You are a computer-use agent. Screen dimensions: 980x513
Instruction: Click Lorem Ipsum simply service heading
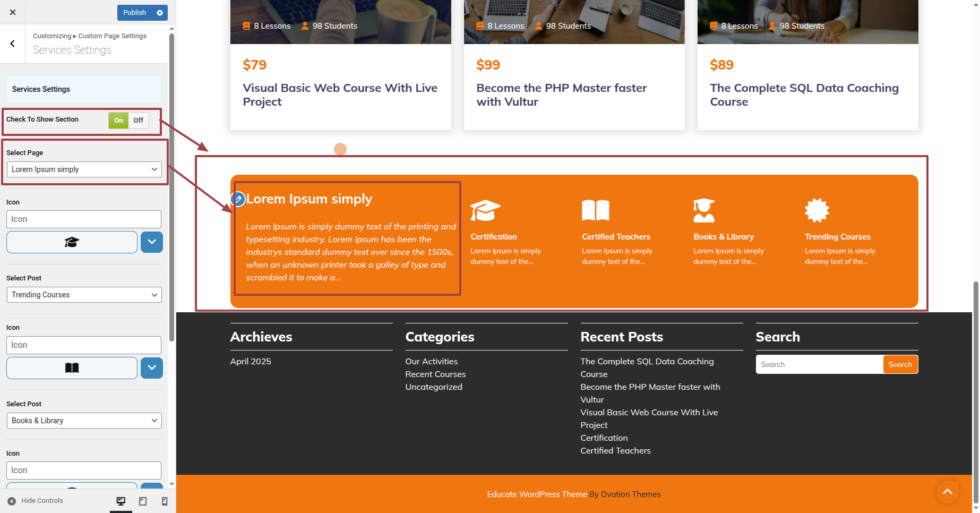[309, 199]
